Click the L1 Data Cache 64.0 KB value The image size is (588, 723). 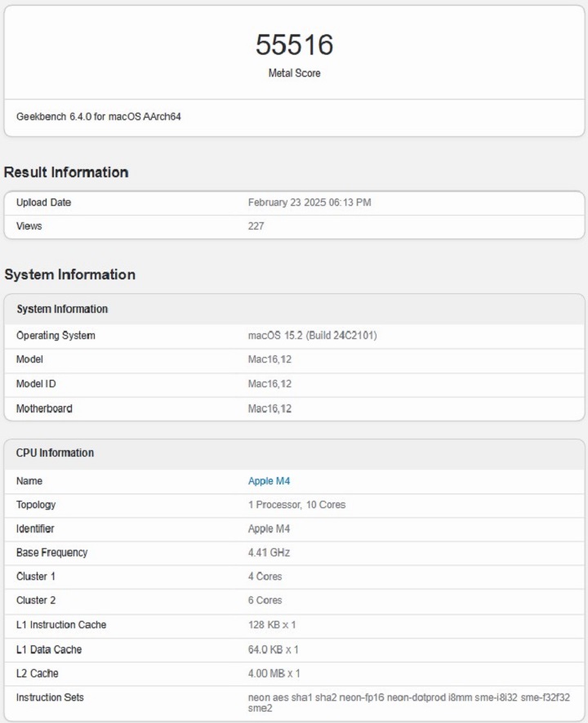tap(273, 649)
